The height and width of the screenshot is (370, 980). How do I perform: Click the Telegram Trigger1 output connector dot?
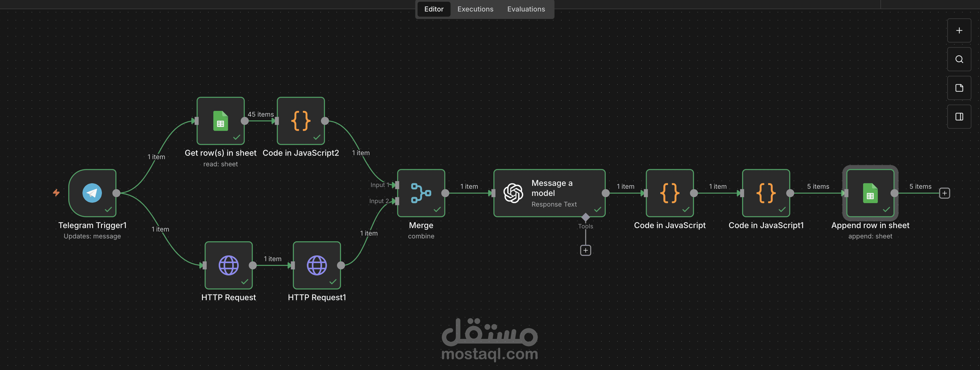117,193
